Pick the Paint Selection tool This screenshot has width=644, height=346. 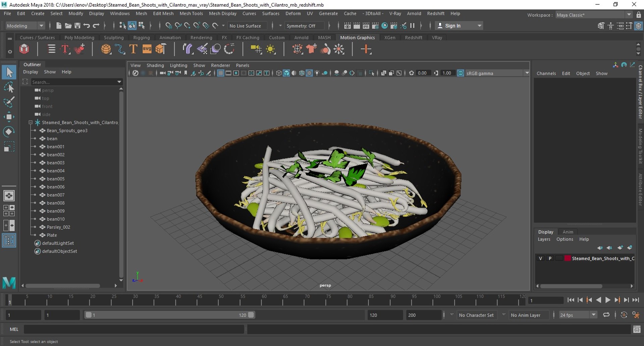[x=9, y=102]
